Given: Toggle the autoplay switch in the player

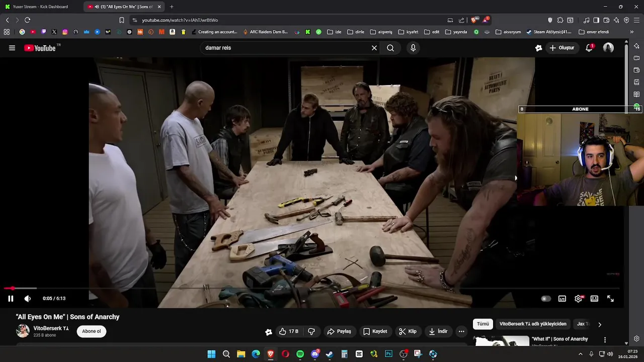Looking at the screenshot, I should (x=545, y=299).
